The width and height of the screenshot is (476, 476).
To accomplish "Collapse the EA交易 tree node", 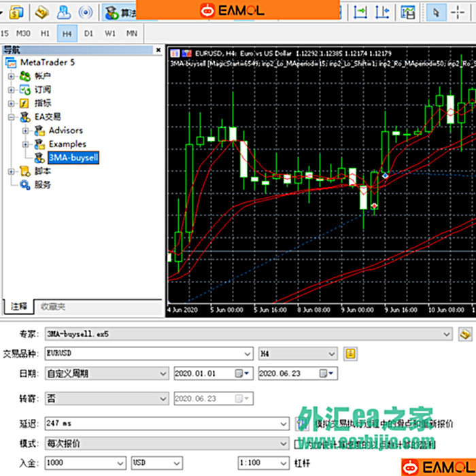I will (x=11, y=117).
